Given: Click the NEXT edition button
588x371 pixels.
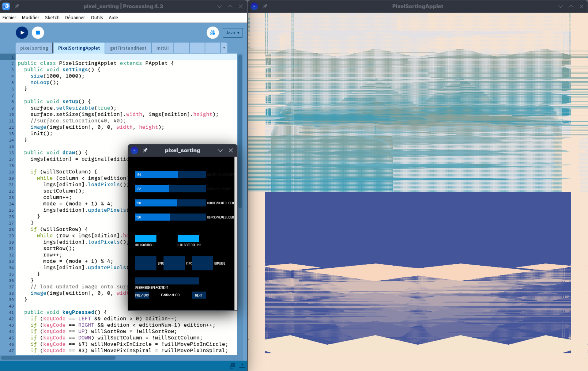Looking at the screenshot, I should 198,295.
